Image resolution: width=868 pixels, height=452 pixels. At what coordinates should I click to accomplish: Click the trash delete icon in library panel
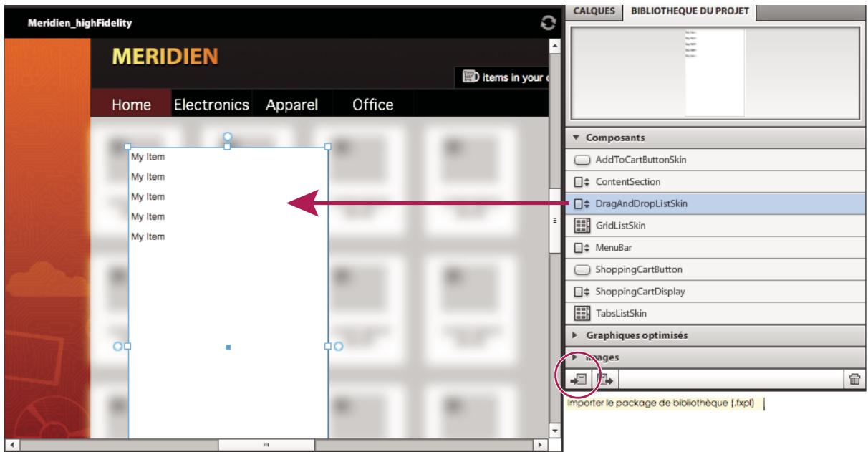(x=854, y=379)
